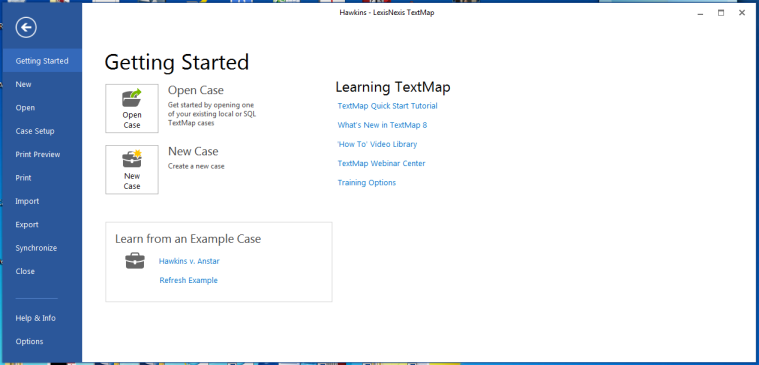This screenshot has height=365, width=759.
Task: Click the New Case heading text
Action: coord(193,152)
